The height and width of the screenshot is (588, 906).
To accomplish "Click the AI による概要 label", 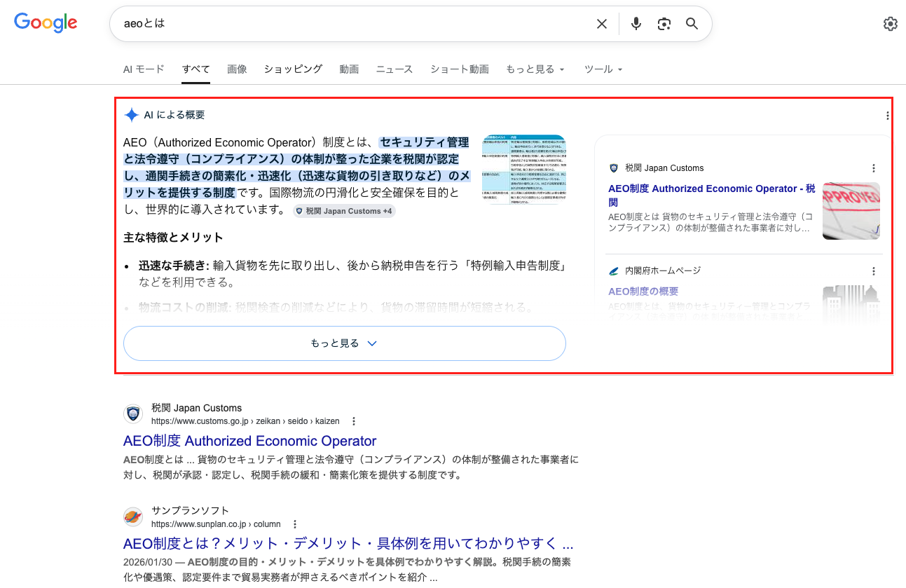I will [x=174, y=115].
